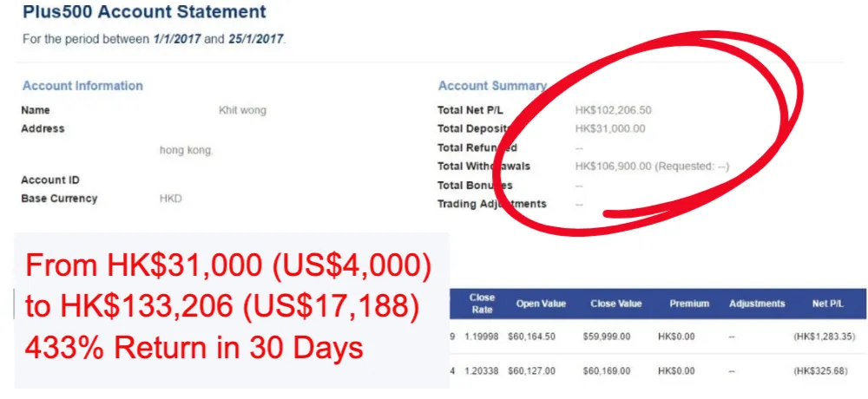Select net P/L cell (HK$325.68)
The height and width of the screenshot is (399, 868).
[x=821, y=370]
